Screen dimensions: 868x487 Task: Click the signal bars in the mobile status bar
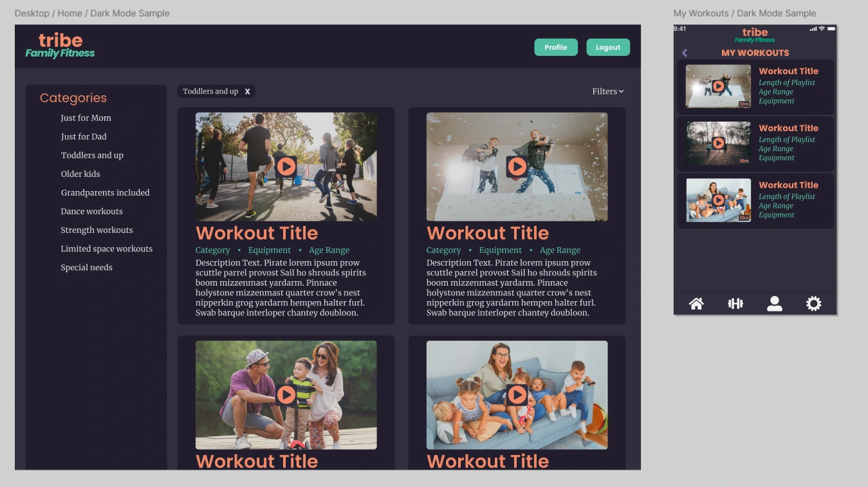pos(813,29)
